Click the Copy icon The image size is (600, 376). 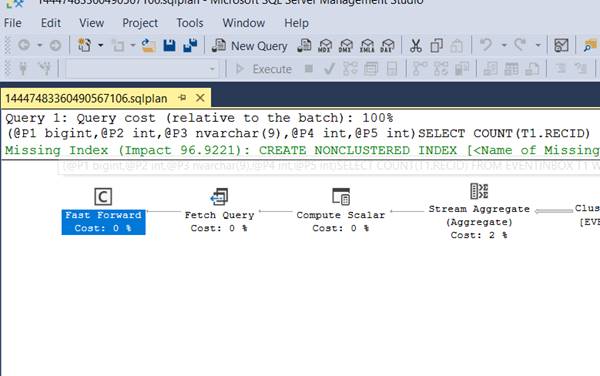tap(436, 46)
